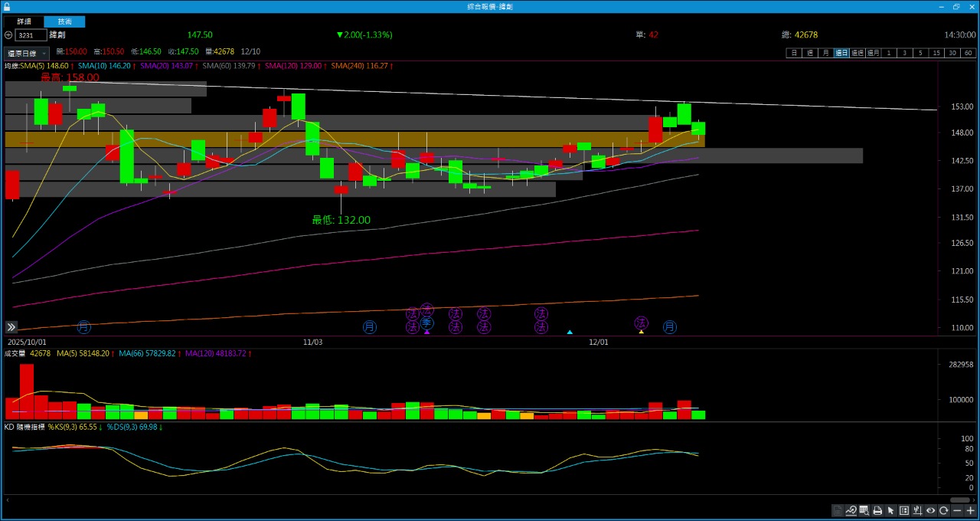Click the trend line drawing tool icon
Image resolution: width=980 pixels, height=521 pixels.
click(x=851, y=511)
